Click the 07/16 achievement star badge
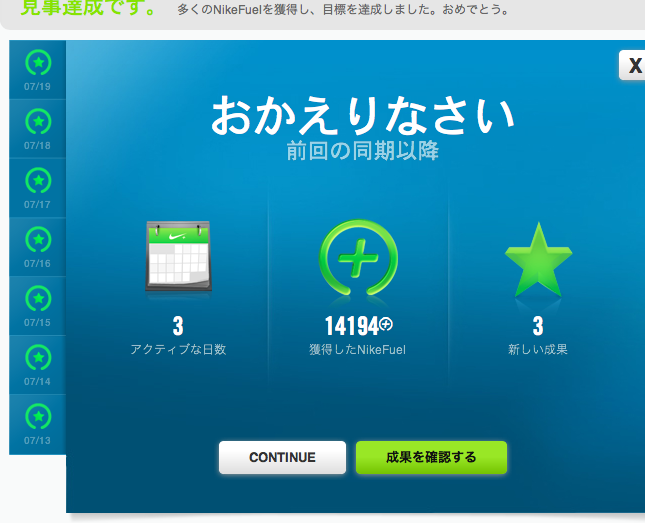 (x=37, y=241)
